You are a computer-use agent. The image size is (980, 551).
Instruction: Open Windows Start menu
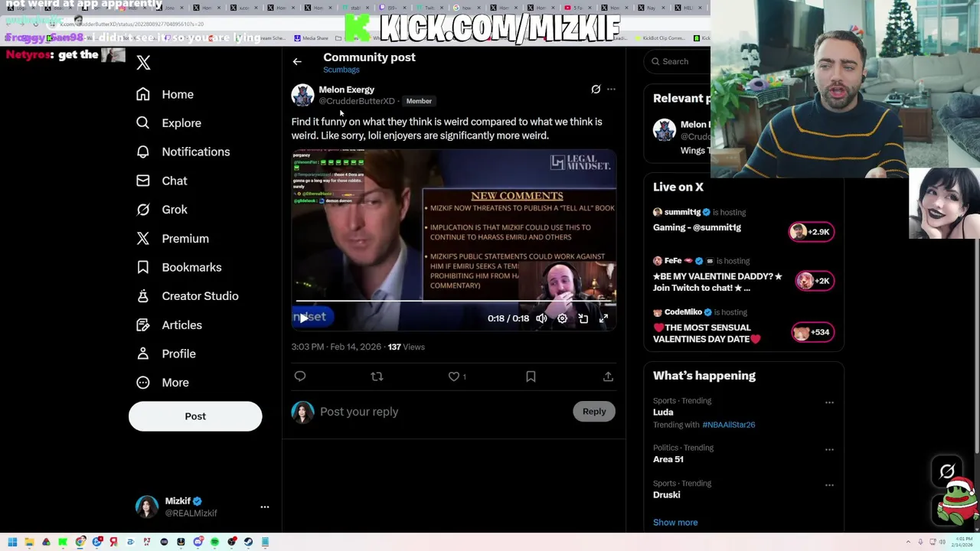point(12,542)
